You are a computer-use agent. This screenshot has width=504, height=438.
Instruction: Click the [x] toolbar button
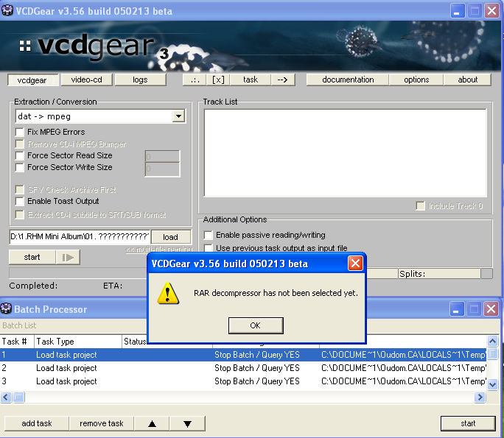219,80
